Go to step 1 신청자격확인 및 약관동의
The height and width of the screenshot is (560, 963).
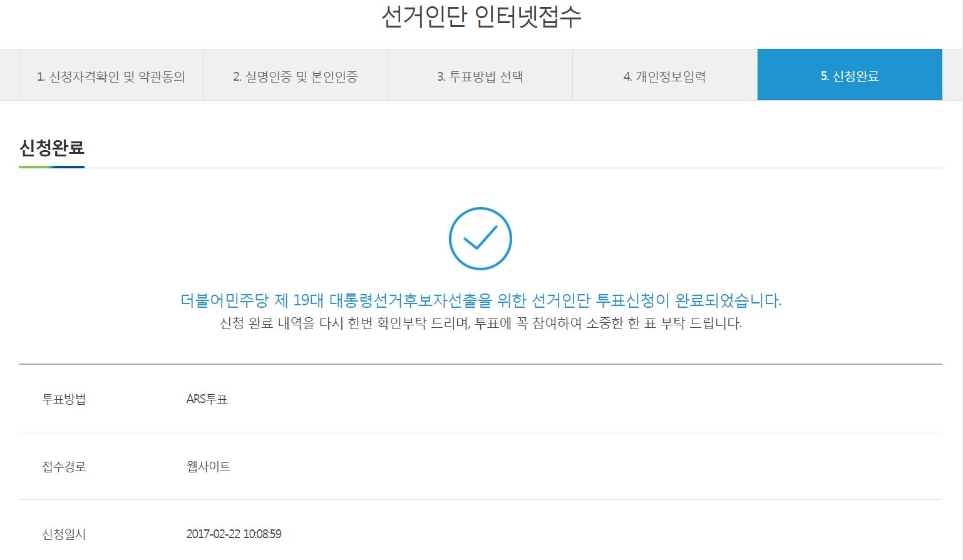pyautogui.click(x=111, y=76)
